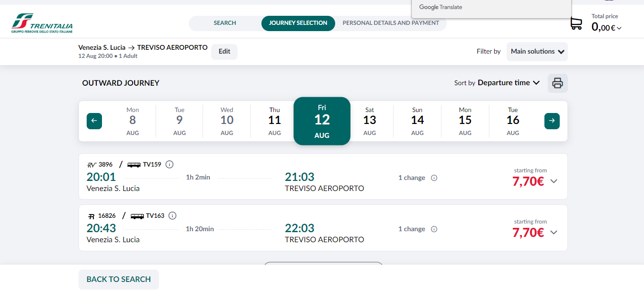Go to next dates with right arrow

552,121
